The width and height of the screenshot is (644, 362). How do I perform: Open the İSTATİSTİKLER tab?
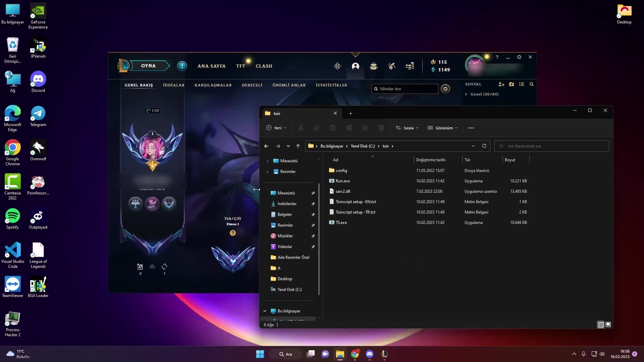click(331, 85)
